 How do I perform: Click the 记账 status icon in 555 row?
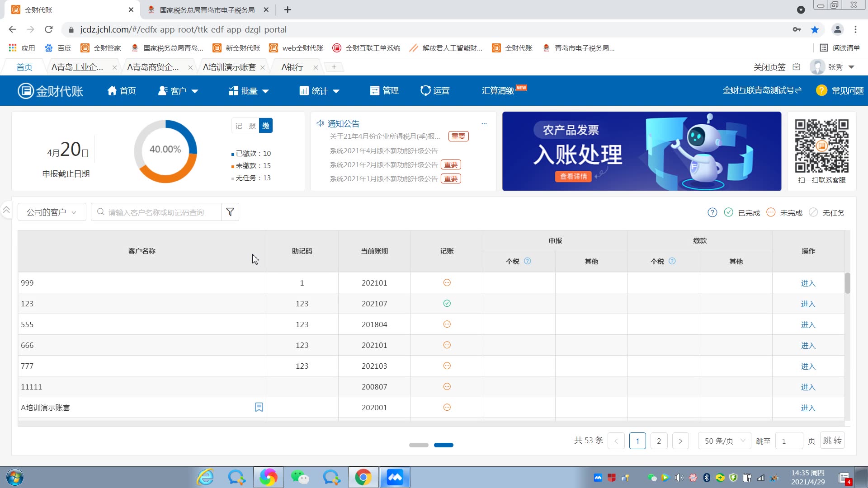(x=447, y=324)
